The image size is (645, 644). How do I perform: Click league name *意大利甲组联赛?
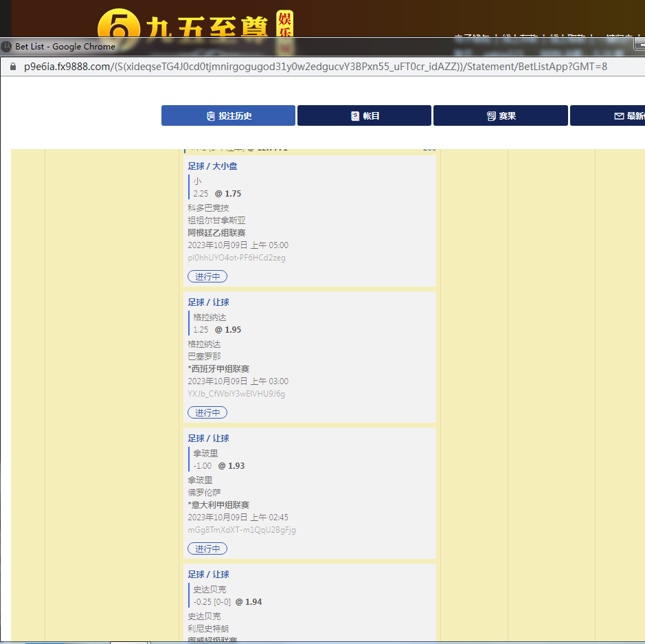coord(218,505)
